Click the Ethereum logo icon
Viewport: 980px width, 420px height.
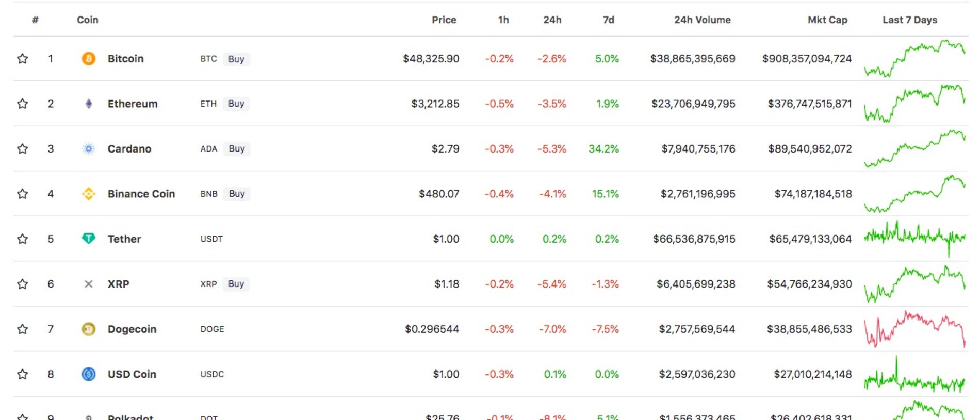(89, 104)
